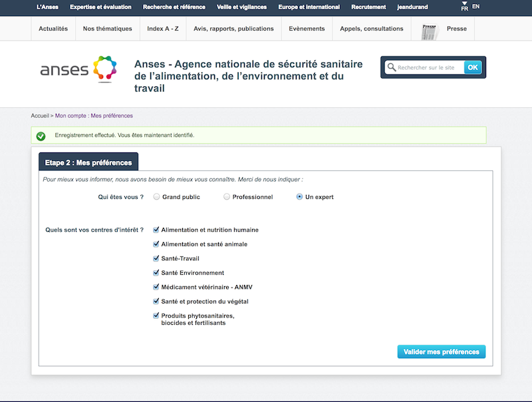Switch language to FR
532x402 pixels.
click(x=464, y=8)
